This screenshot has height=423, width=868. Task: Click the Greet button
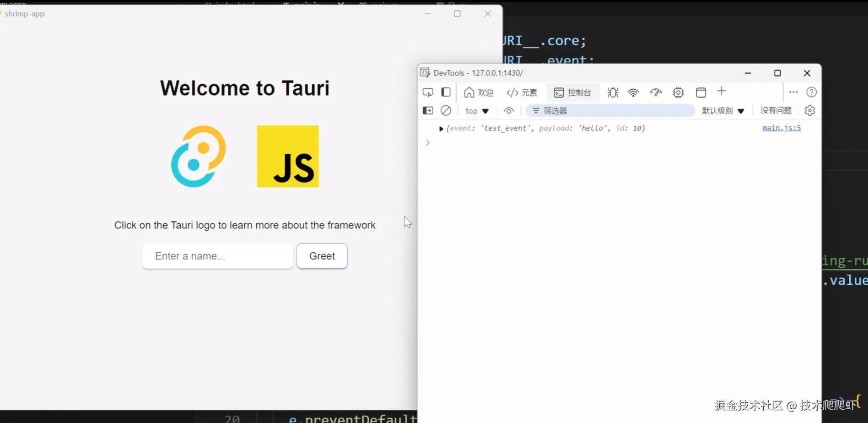322,256
